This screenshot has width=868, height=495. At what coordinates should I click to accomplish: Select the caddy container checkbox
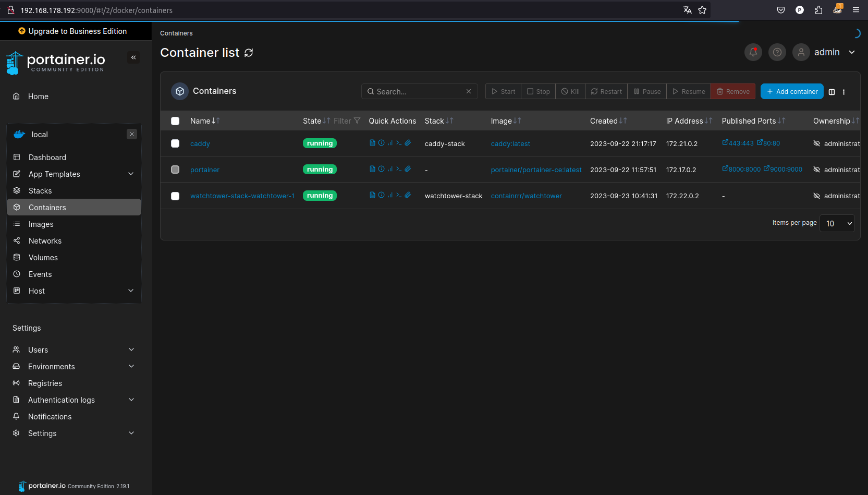click(x=175, y=143)
